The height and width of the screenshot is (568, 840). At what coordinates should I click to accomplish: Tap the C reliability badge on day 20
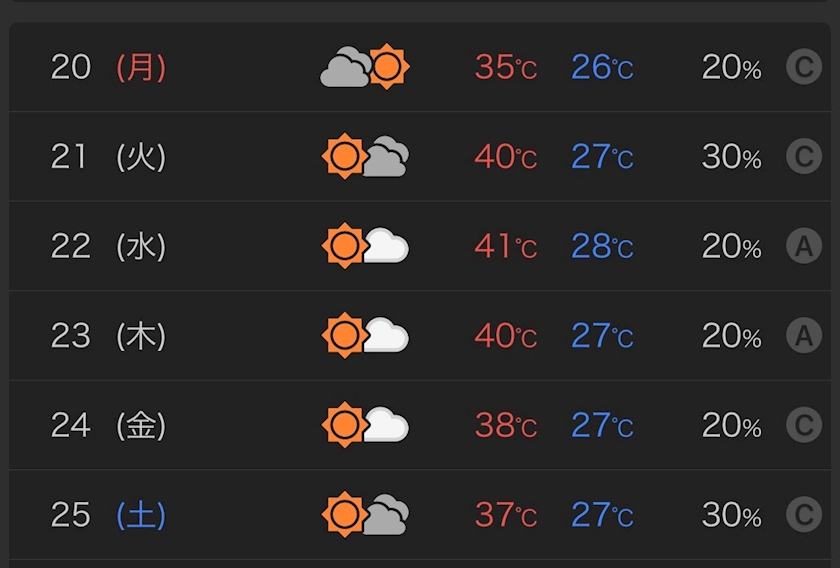point(804,66)
